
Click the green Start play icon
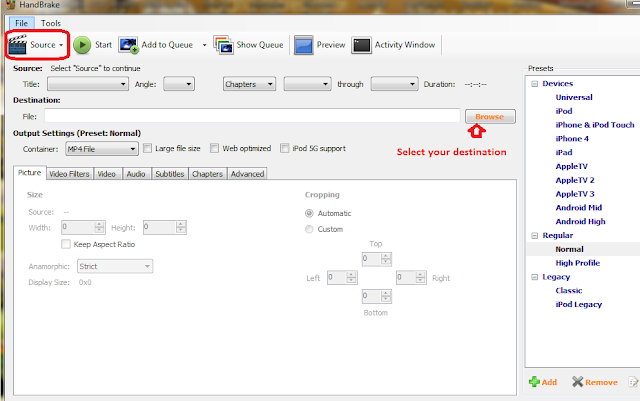[82, 45]
